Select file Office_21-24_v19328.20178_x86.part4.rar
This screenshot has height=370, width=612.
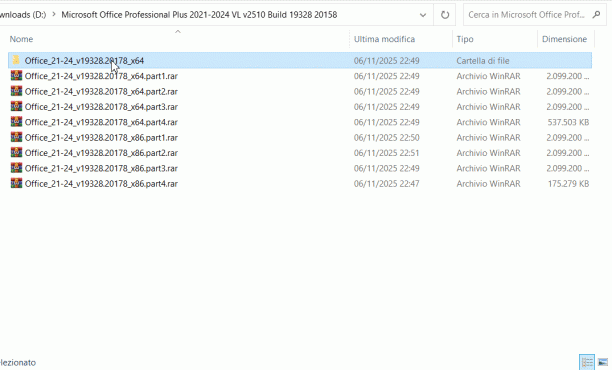[x=101, y=183]
